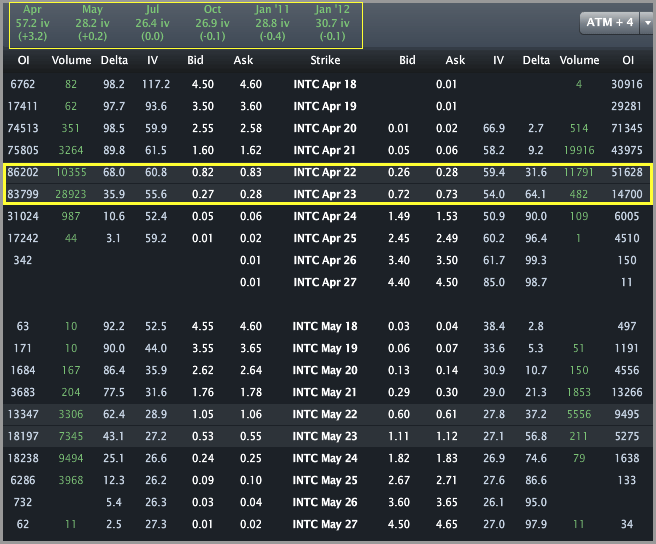This screenshot has height=544, width=656.
Task: Click put bid 4.50 for May 27
Action: click(x=399, y=524)
